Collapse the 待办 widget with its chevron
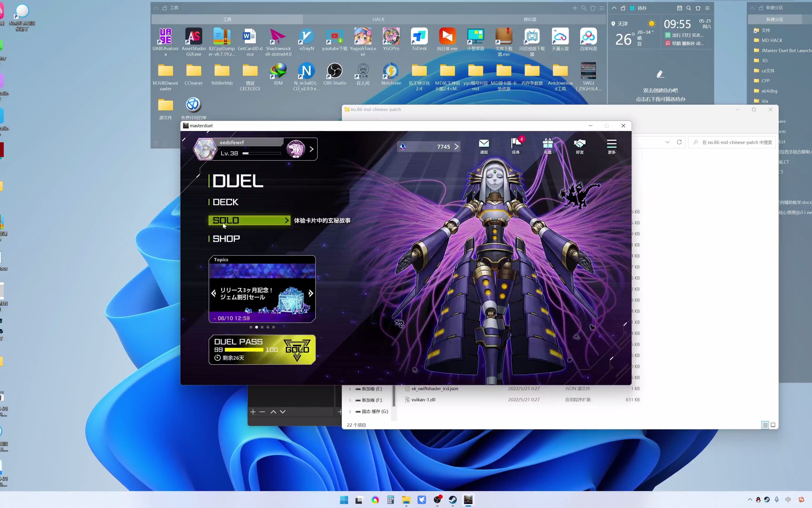 [614, 8]
